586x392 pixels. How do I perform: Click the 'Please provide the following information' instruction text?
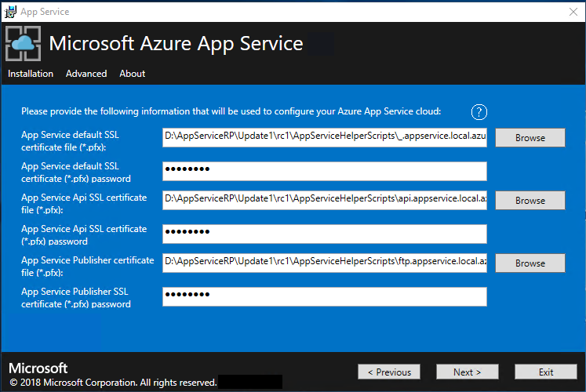pos(231,111)
